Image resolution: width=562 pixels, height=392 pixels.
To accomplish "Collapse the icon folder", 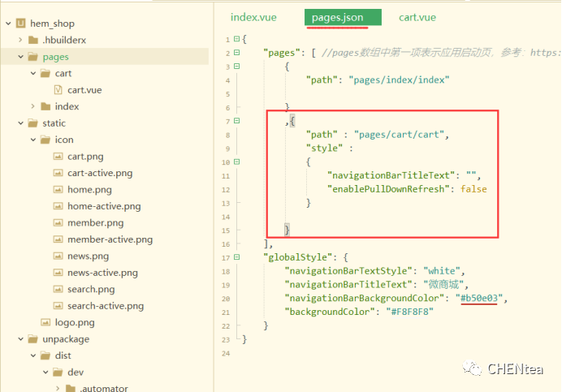I will [32, 140].
